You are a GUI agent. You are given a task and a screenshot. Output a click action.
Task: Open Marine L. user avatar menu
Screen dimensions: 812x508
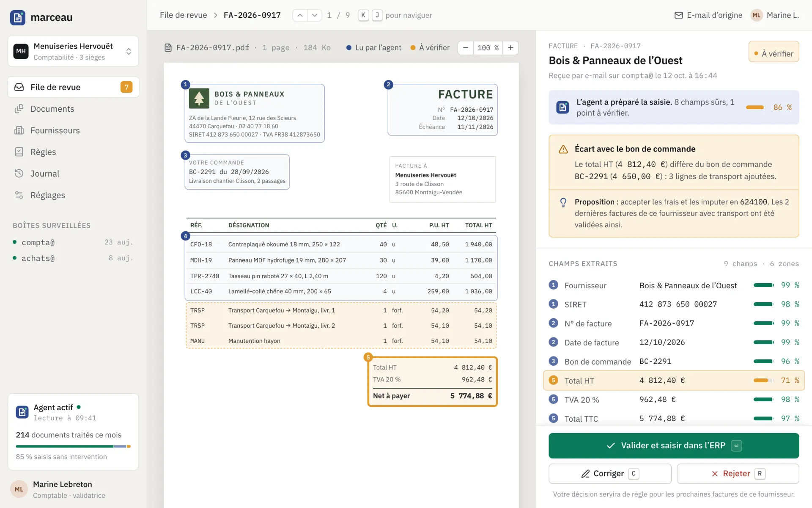pyautogui.click(x=757, y=15)
